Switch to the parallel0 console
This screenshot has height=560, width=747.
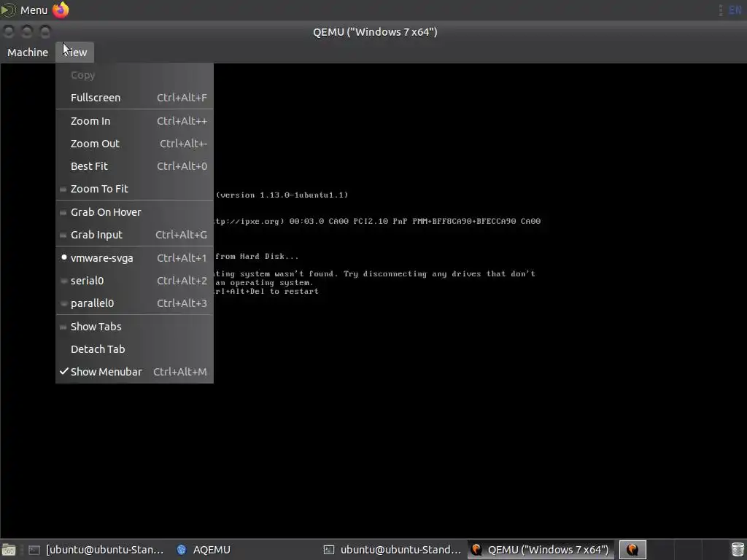point(134,303)
